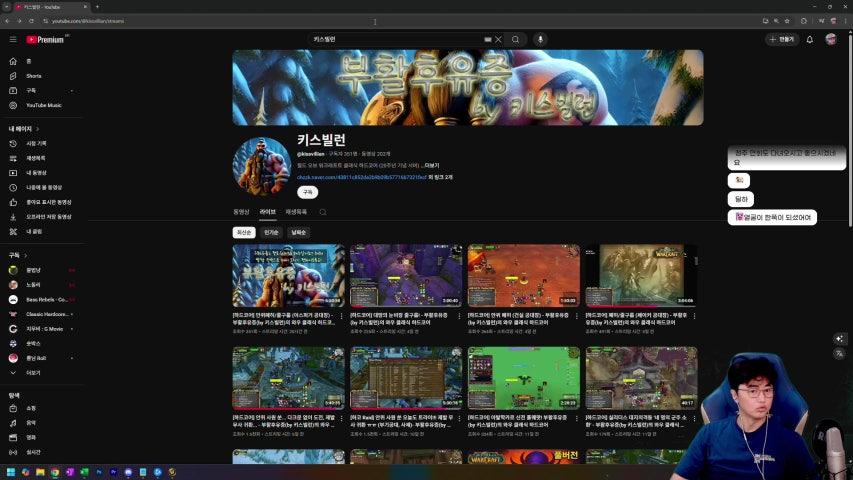This screenshot has height=480, width=853.
Task: Open the chzzk.naver.com channel link
Action: coord(361,177)
